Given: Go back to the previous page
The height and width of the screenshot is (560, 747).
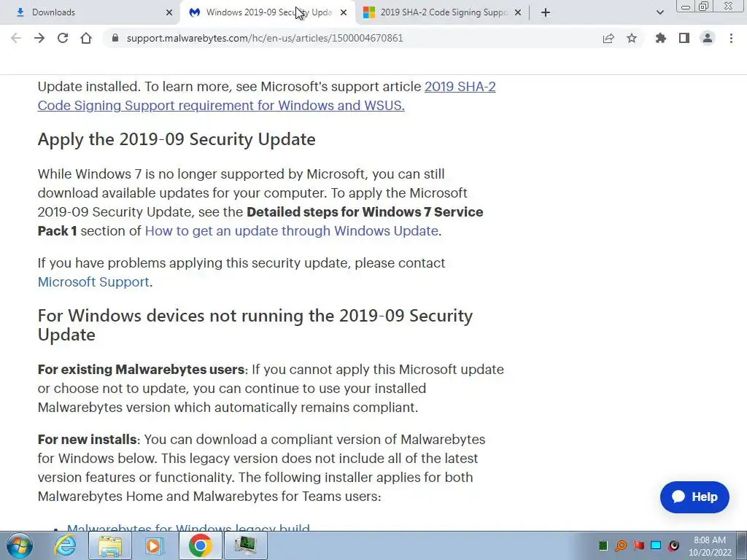Looking at the screenshot, I should click(16, 38).
